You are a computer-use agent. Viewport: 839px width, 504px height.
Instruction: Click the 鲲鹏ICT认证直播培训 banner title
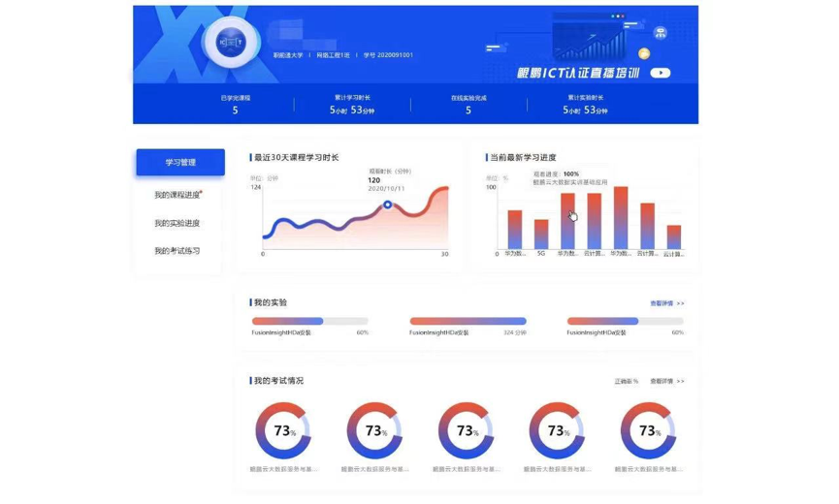[578, 73]
